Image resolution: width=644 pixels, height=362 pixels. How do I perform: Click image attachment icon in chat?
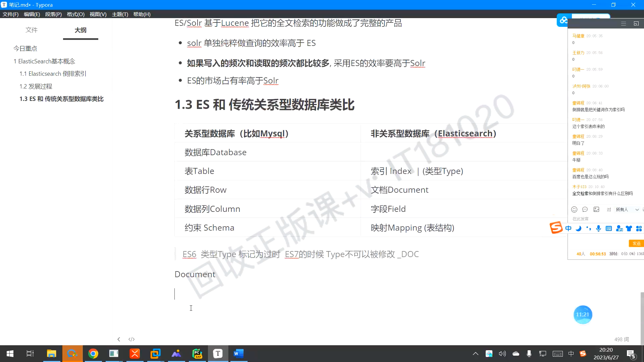coord(596,209)
